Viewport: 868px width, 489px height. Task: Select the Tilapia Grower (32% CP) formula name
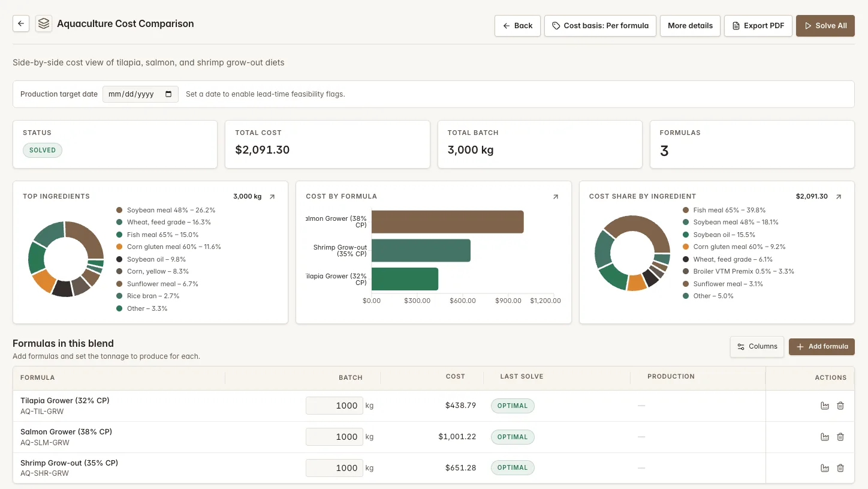(65, 400)
